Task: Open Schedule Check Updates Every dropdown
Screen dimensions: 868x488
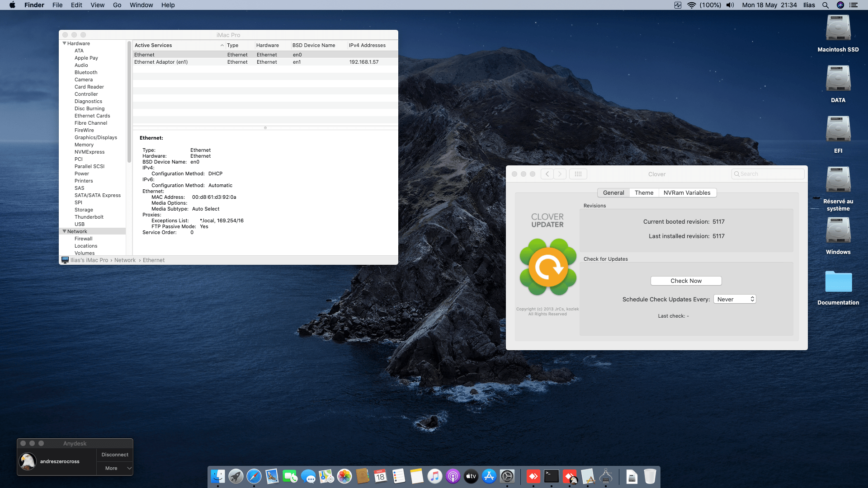Action: click(x=735, y=299)
